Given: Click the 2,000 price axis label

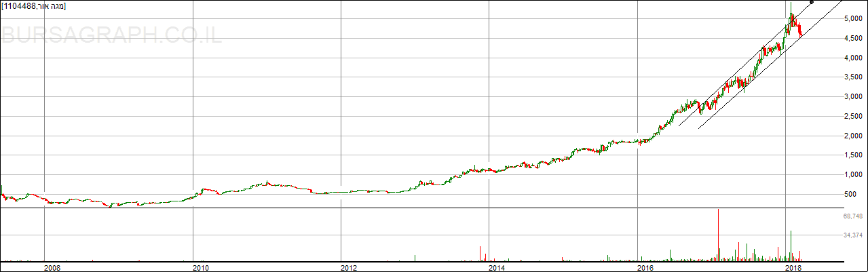Looking at the screenshot, I should click(x=853, y=136).
